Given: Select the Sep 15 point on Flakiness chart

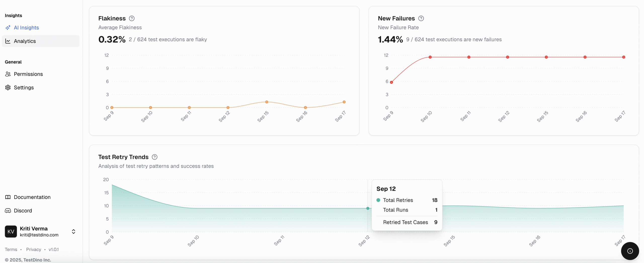Looking at the screenshot, I should (x=267, y=102).
